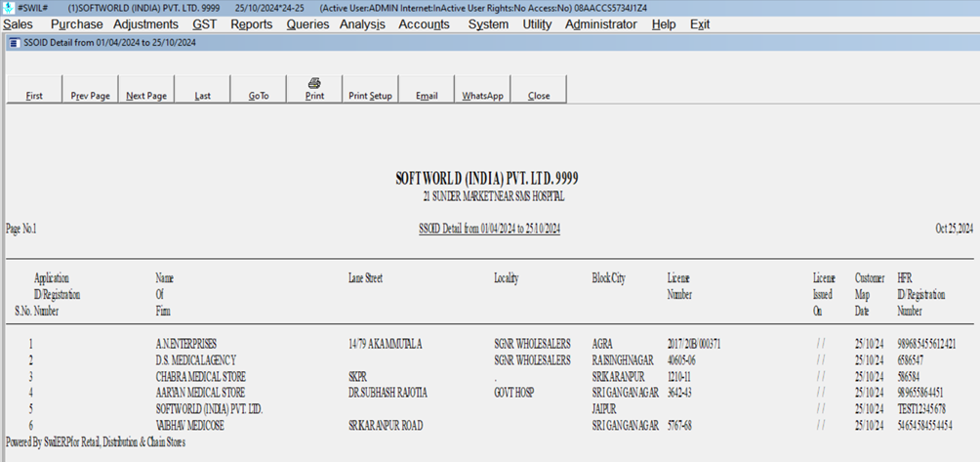Click the Next Page button
This screenshot has width=980, height=462.
point(146,89)
